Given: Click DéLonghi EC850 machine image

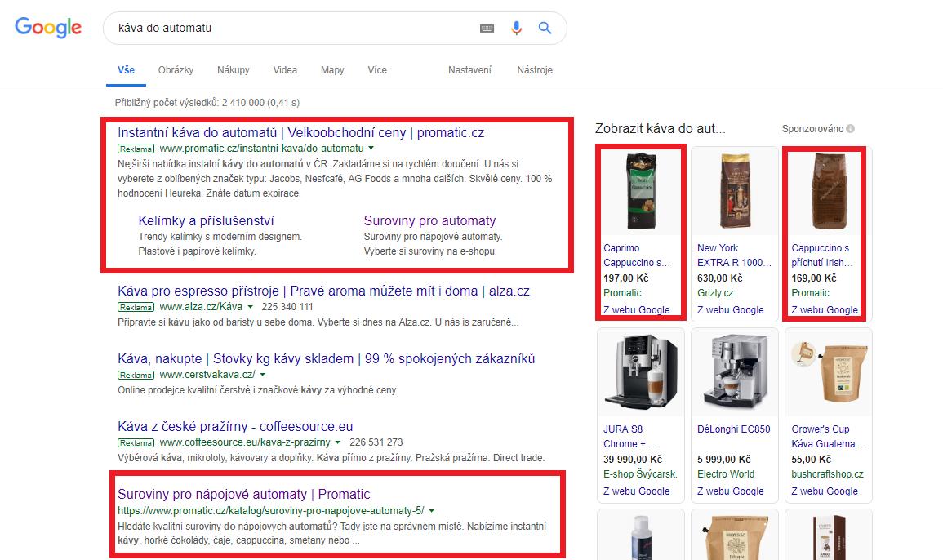Looking at the screenshot, I should pos(734,372).
